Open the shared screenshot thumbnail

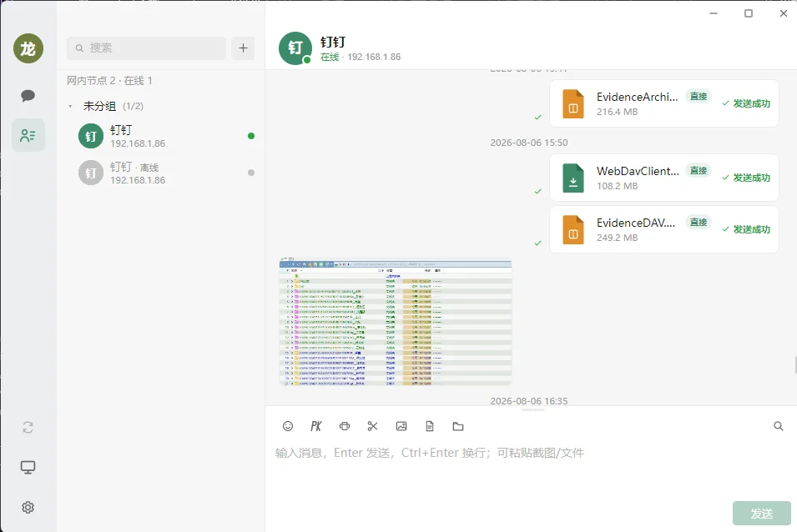pyautogui.click(x=396, y=321)
